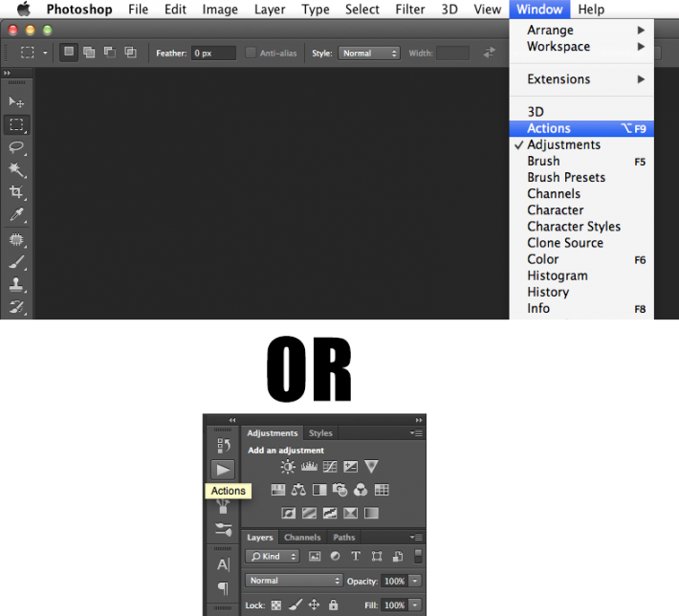Click Subtract from selection mode icon
Screen dimensions: 679x616
click(110, 53)
